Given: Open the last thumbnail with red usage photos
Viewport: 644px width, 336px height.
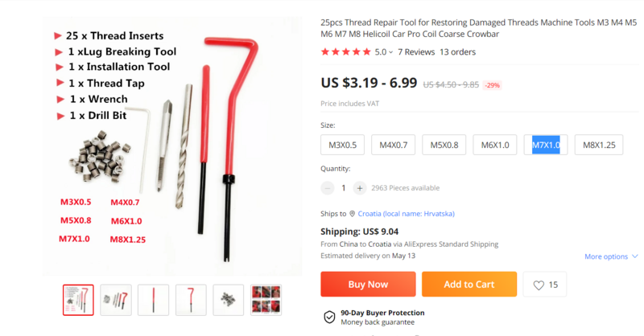Looking at the screenshot, I should pyautogui.click(x=266, y=300).
